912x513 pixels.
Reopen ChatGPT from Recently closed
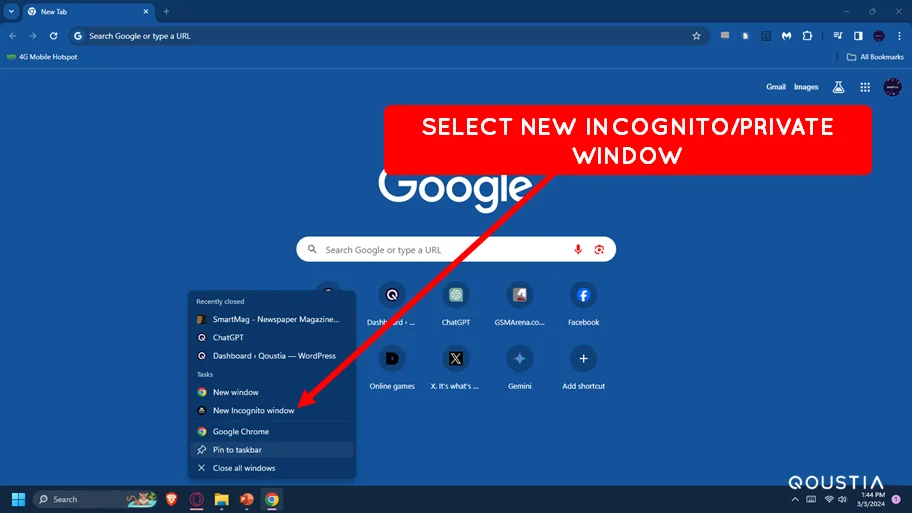272,337
